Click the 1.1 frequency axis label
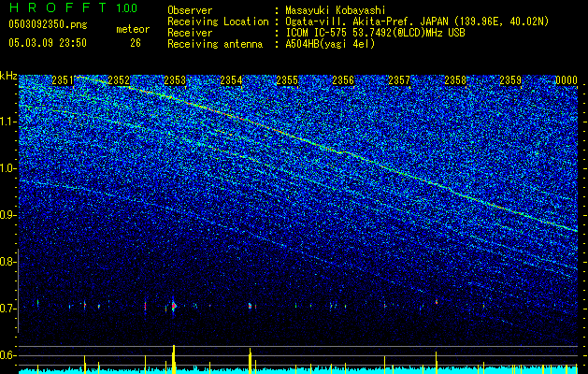Image resolution: width=588 pixels, height=374 pixels. pos(8,122)
